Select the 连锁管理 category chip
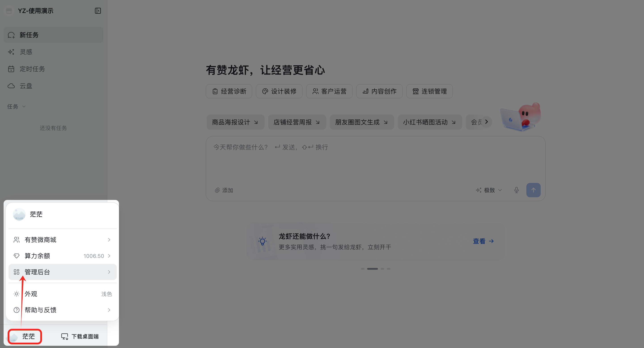 tap(430, 91)
